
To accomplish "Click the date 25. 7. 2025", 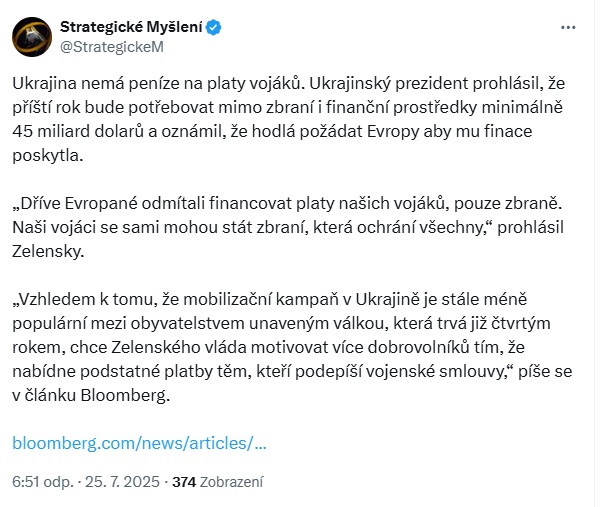I will pos(122,482).
